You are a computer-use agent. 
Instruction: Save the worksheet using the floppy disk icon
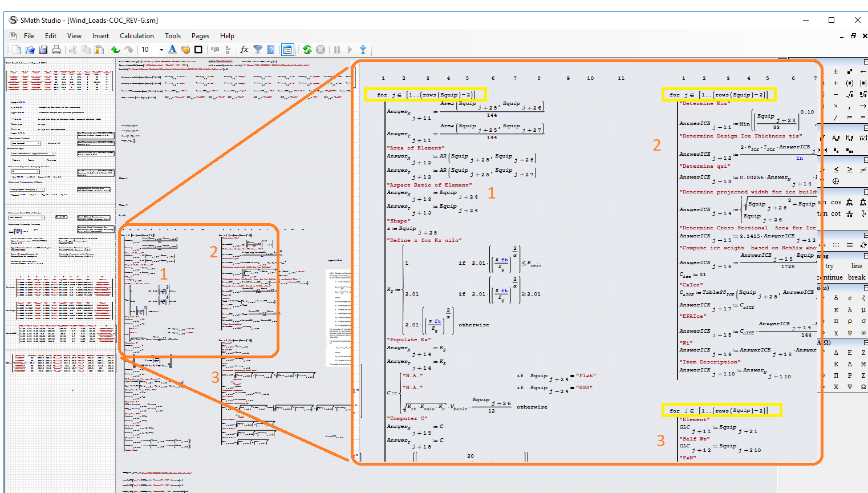tap(43, 50)
